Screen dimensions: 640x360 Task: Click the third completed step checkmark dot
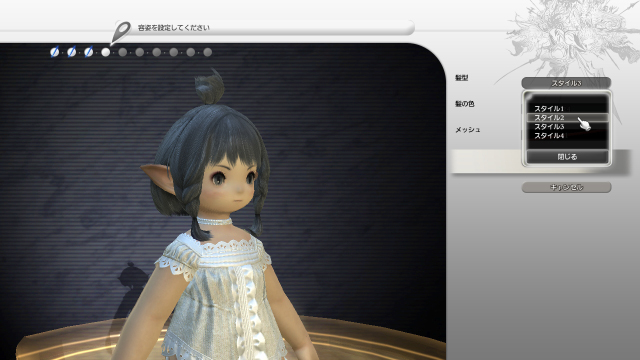point(89,52)
